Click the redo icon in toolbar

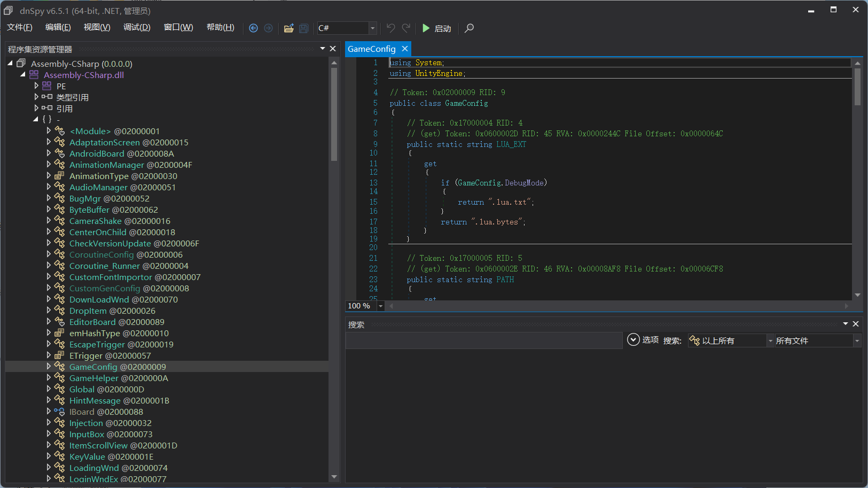[x=406, y=28]
